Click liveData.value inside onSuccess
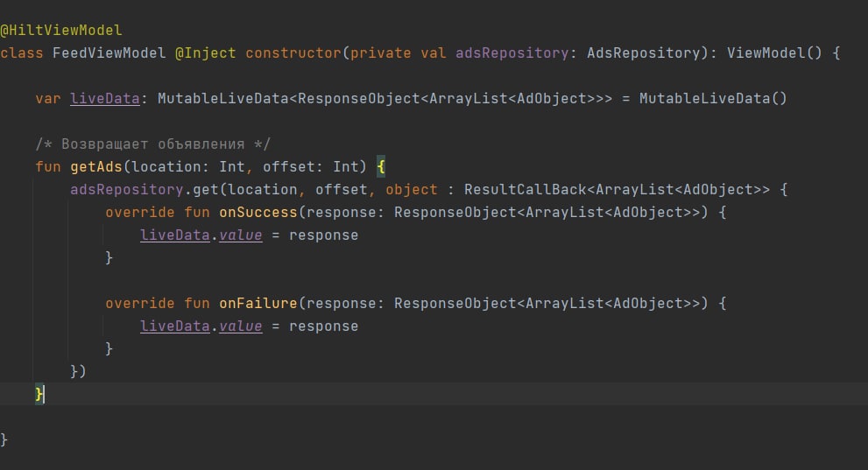 pyautogui.click(x=201, y=235)
